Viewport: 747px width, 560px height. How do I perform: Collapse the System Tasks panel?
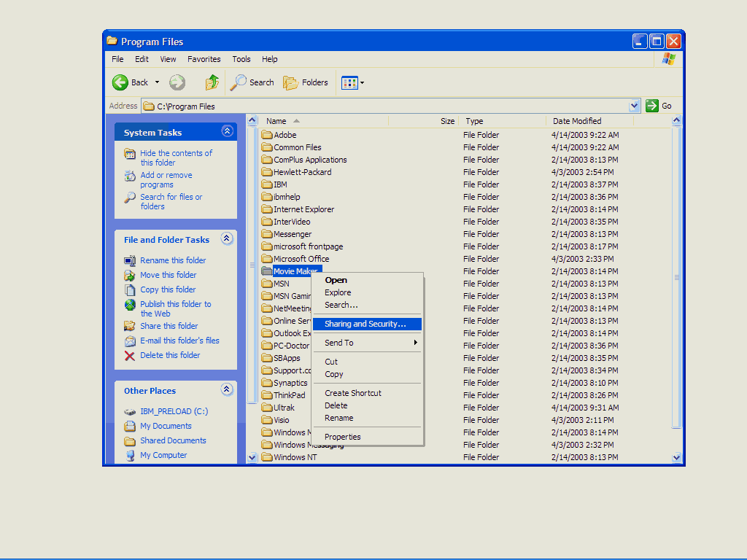[x=228, y=131]
